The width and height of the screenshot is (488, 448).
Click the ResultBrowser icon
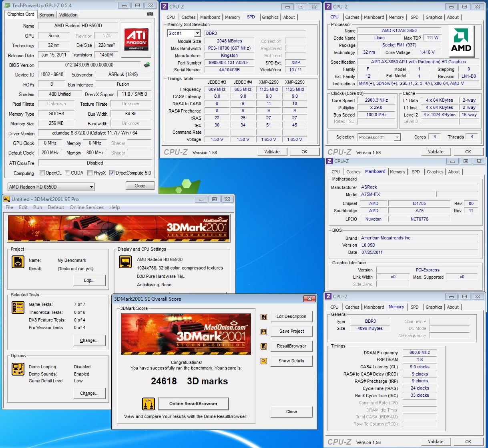click(264, 346)
